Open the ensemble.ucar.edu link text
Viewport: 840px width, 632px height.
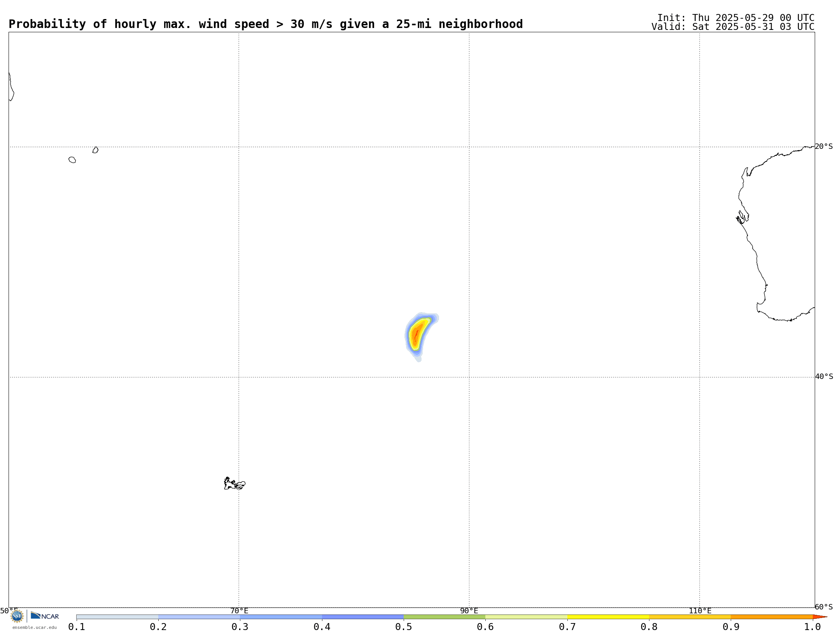[x=35, y=627]
